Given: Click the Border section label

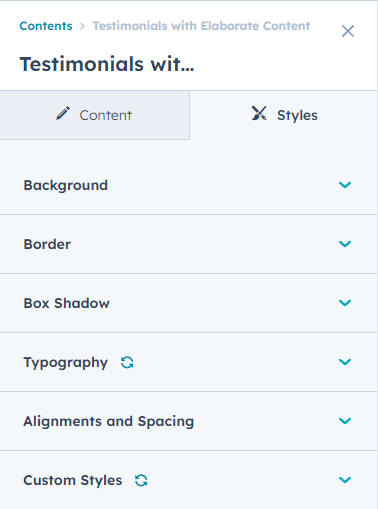Looking at the screenshot, I should click(x=47, y=244).
